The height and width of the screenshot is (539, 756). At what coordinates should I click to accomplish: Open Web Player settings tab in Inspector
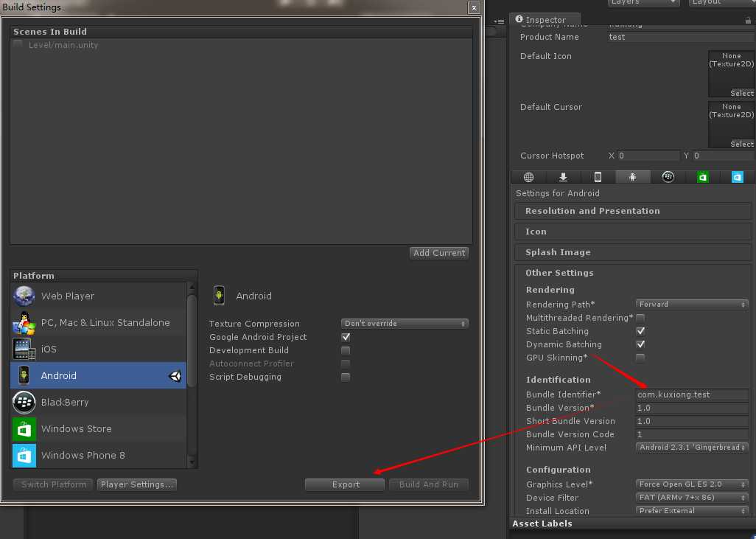528,177
